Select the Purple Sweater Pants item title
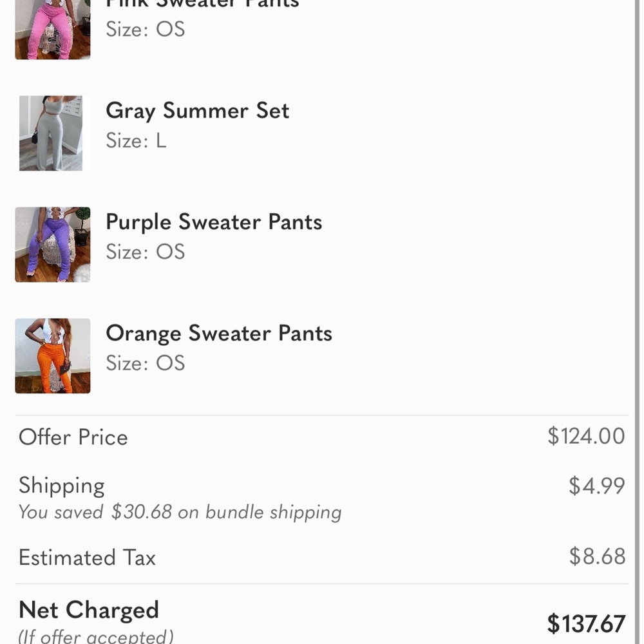Viewport: 644px width, 644px height. [x=214, y=222]
